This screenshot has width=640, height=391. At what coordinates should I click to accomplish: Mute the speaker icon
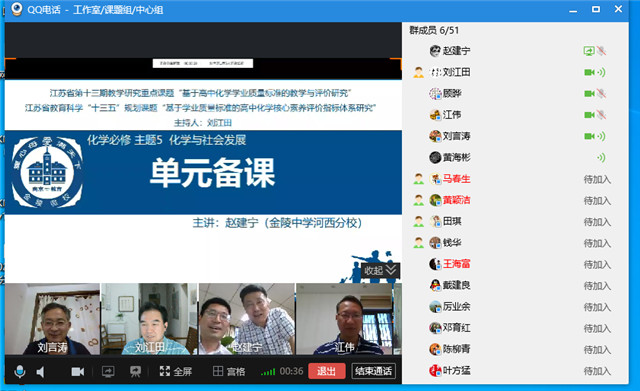click(x=40, y=371)
